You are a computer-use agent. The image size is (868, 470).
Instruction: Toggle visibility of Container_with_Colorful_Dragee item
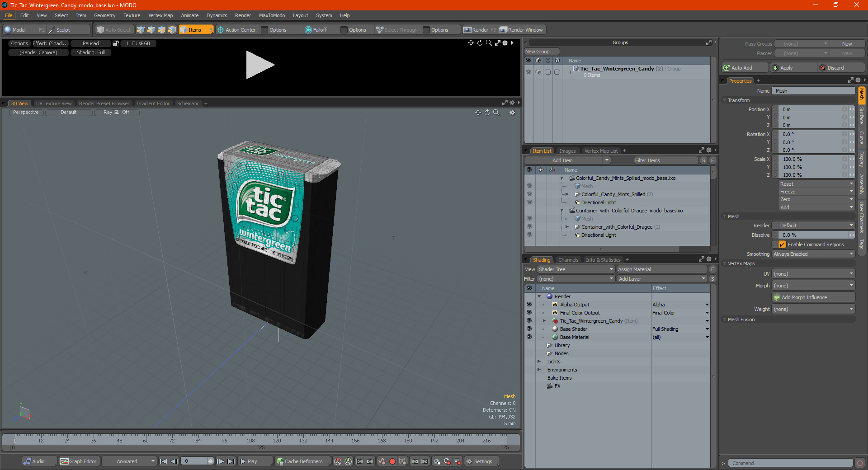529,227
